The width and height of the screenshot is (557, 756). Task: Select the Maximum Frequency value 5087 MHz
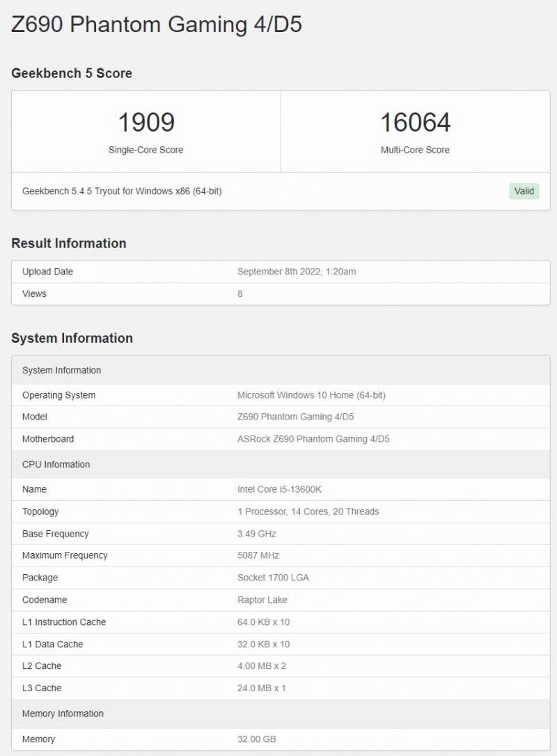pos(260,555)
